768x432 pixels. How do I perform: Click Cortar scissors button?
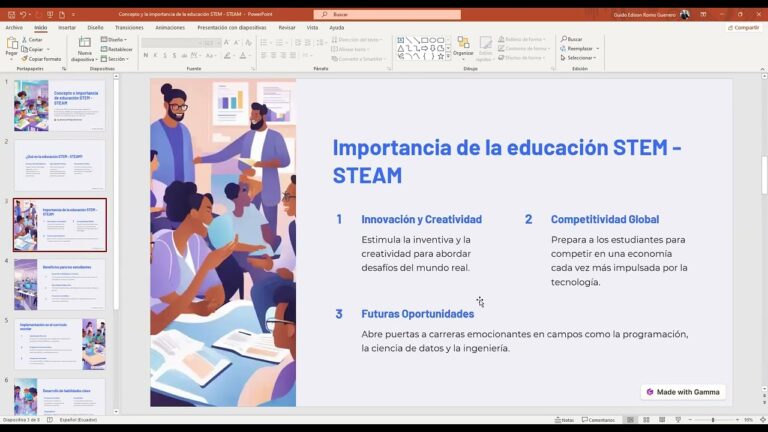(32, 40)
